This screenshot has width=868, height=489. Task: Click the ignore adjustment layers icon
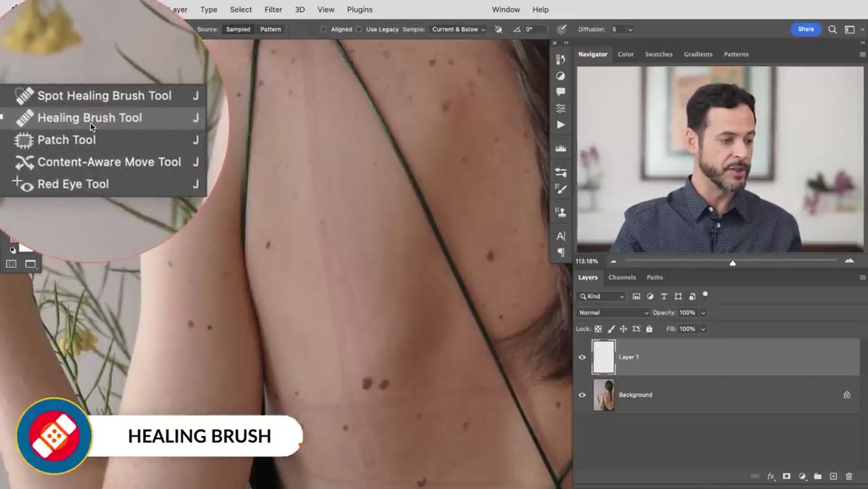point(498,30)
